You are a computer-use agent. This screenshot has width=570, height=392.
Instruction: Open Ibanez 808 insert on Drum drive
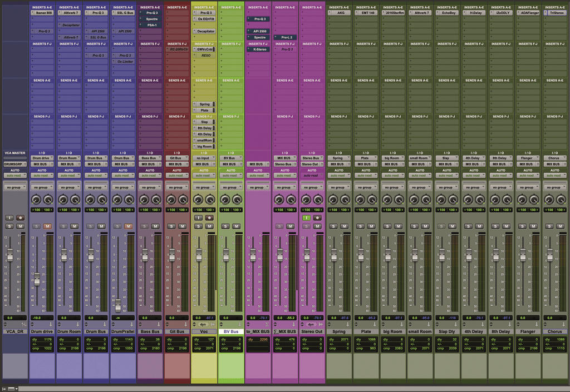[42, 13]
